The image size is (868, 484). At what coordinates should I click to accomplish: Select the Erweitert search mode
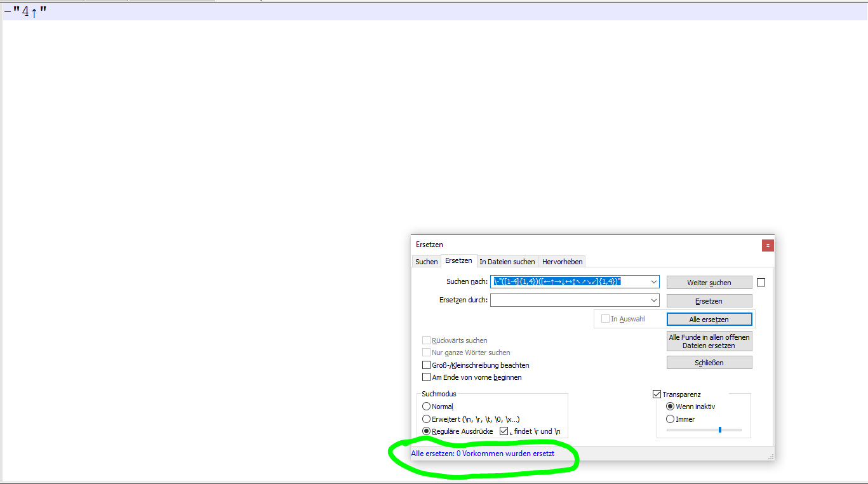coord(426,419)
